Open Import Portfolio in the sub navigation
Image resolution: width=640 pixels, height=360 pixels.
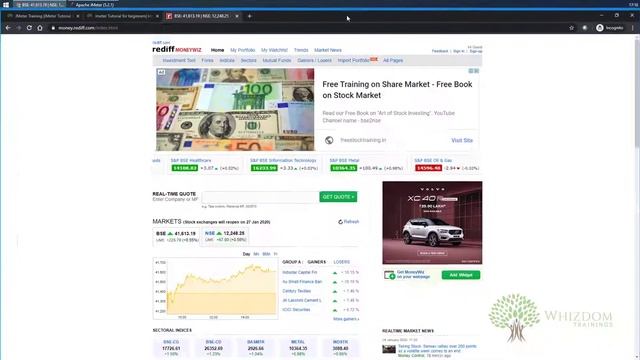point(353,60)
